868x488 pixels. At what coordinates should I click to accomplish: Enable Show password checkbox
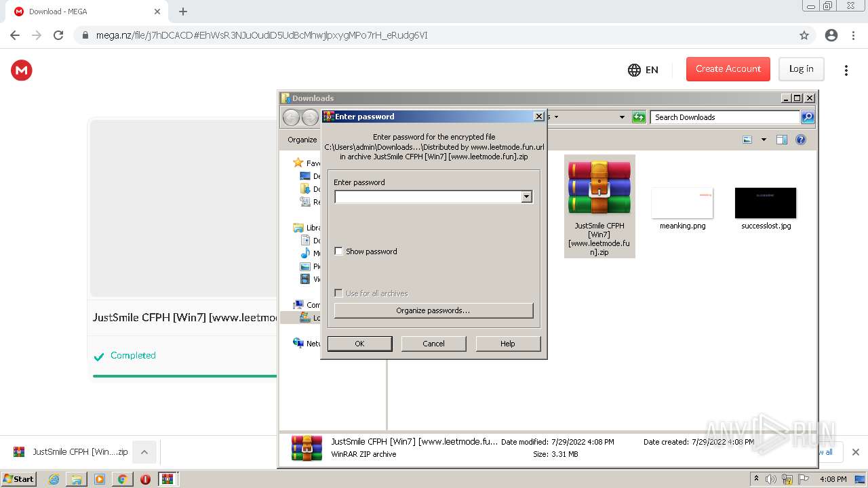pos(339,251)
